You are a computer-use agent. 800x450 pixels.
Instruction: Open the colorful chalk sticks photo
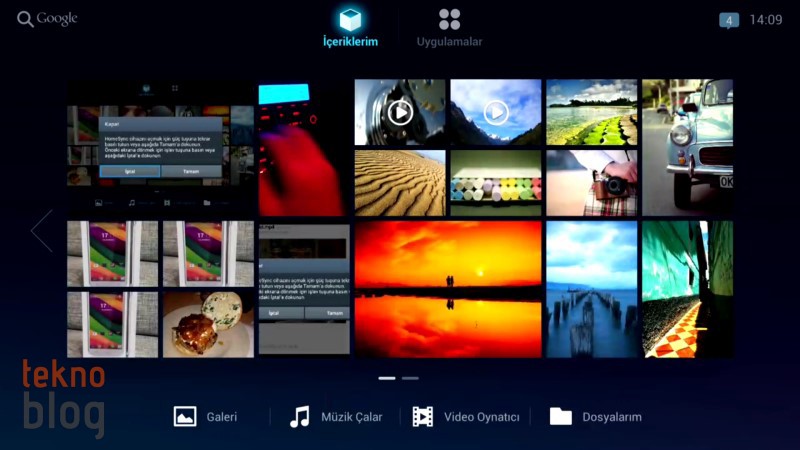point(496,183)
